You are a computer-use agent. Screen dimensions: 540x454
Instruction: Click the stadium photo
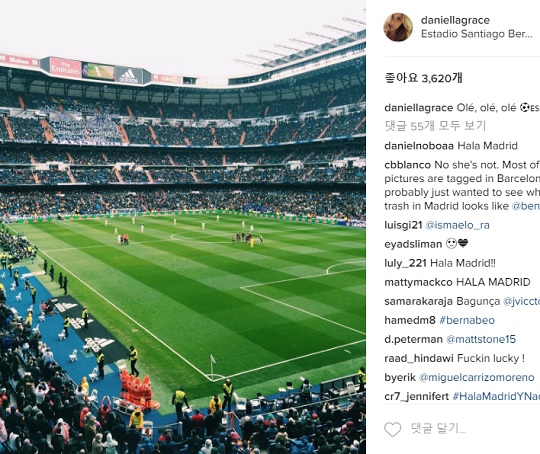pyautogui.click(x=183, y=227)
